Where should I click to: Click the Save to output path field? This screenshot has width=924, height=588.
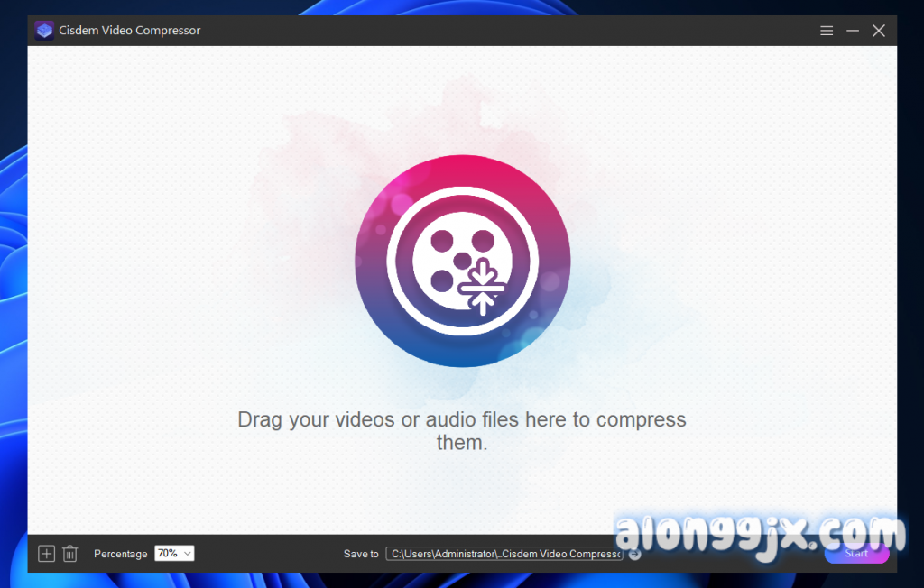504,554
